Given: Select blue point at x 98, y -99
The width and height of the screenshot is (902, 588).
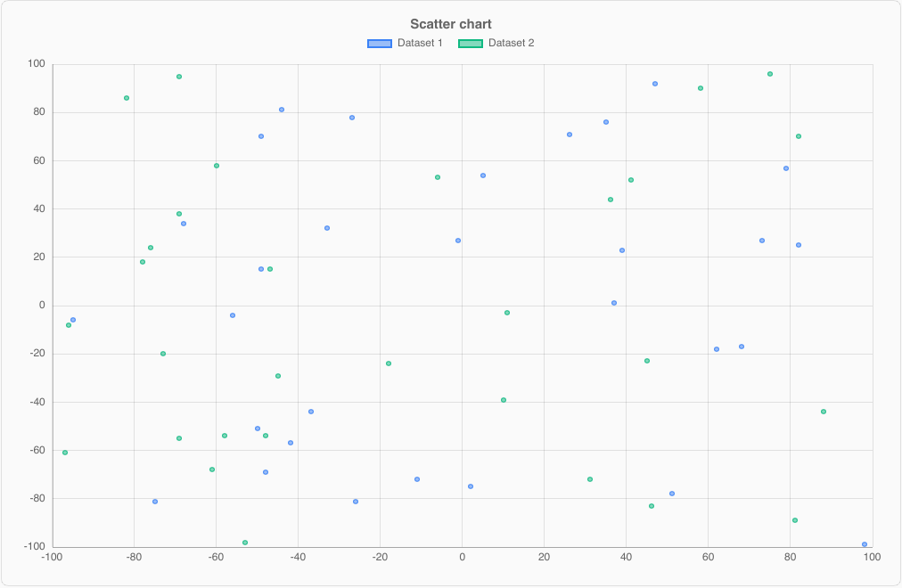Looking at the screenshot, I should (864, 544).
